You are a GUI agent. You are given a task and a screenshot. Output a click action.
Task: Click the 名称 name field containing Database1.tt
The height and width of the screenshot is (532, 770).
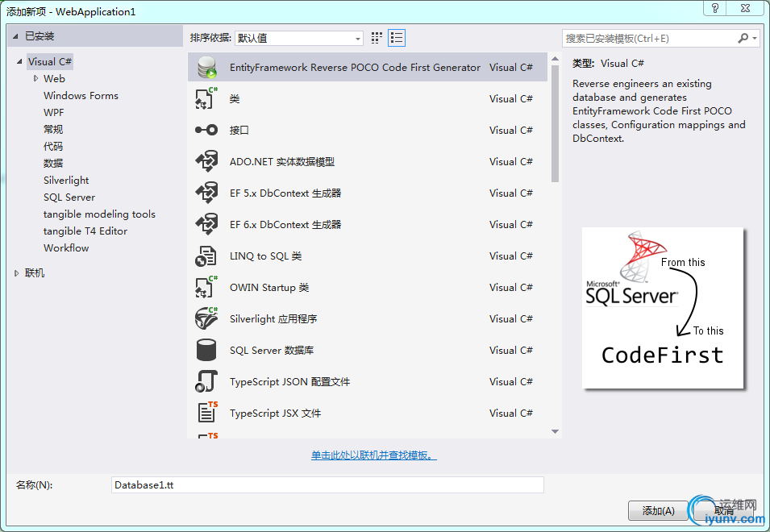327,485
